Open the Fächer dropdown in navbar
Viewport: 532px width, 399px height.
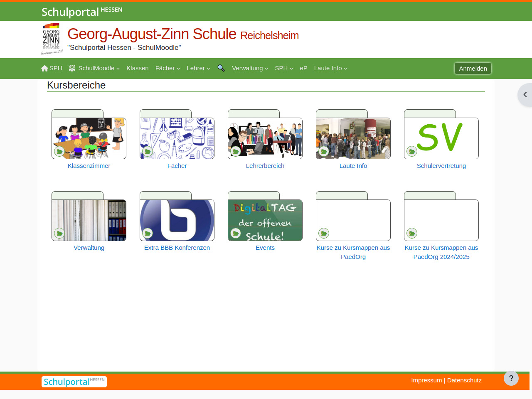click(167, 68)
